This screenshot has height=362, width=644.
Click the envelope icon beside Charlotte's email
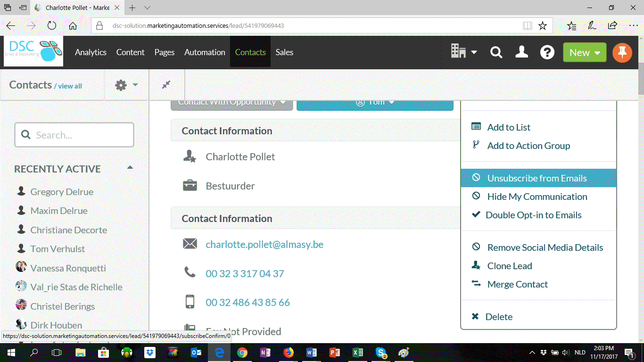tap(190, 244)
